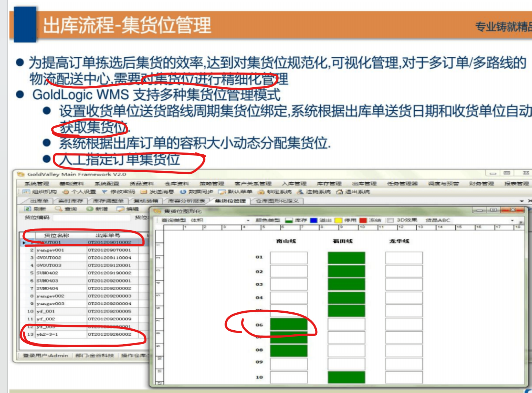This screenshot has width=532, height=393.
Task: Select table row GVOUT002
Action: click(84, 258)
